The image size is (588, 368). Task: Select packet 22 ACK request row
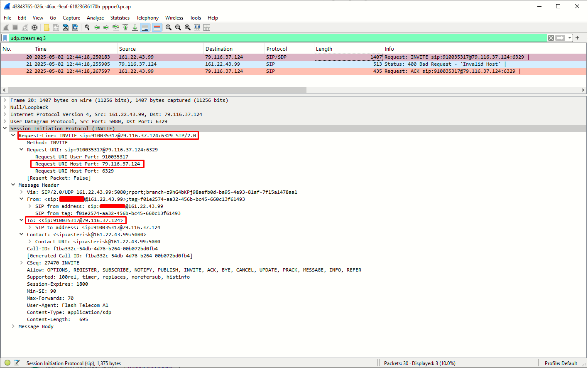[x=293, y=71]
